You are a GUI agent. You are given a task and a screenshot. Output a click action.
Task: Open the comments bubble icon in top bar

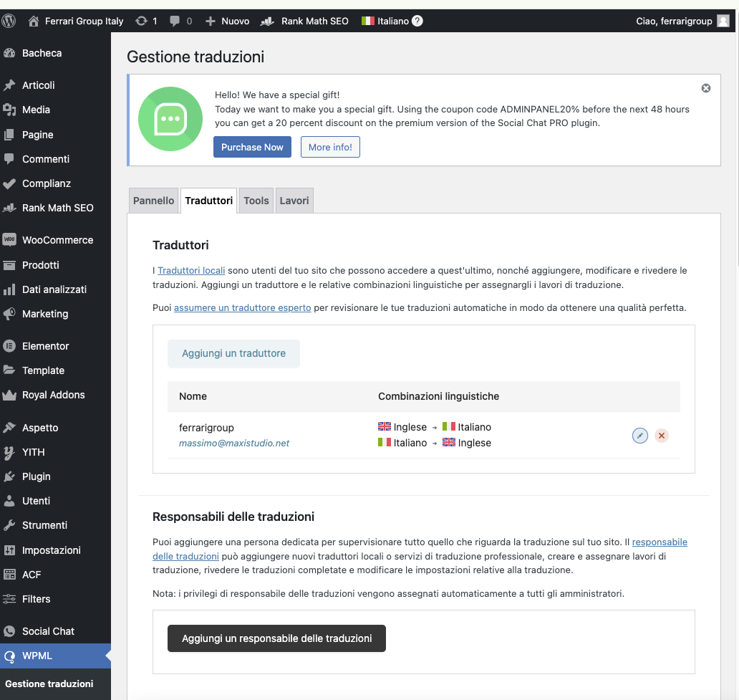click(175, 21)
